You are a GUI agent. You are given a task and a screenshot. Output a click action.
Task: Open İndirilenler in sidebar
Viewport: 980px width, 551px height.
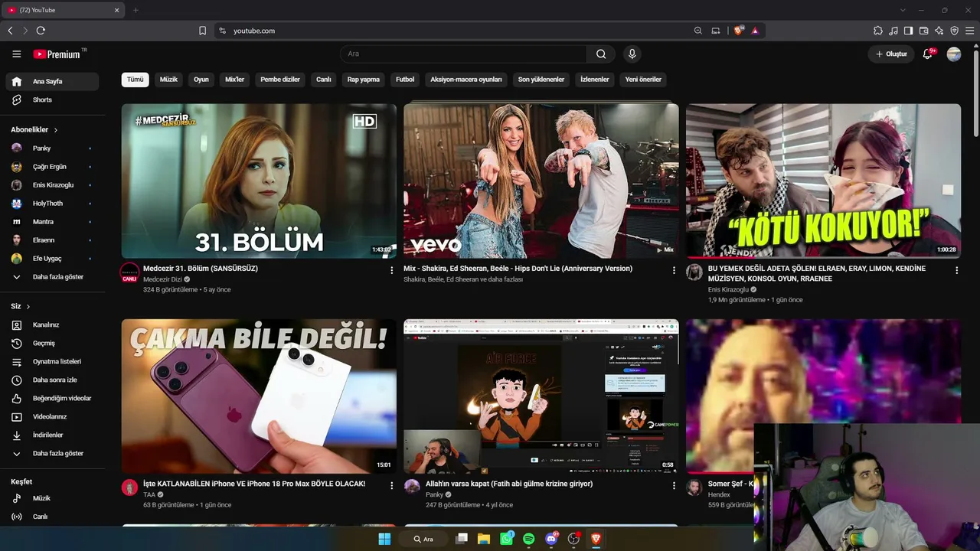[52, 435]
